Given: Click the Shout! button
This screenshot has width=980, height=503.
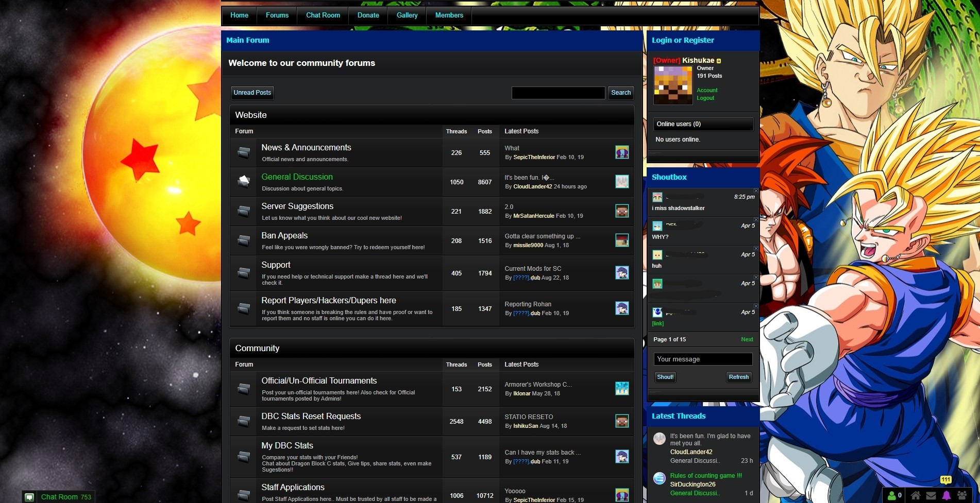Looking at the screenshot, I should (665, 377).
